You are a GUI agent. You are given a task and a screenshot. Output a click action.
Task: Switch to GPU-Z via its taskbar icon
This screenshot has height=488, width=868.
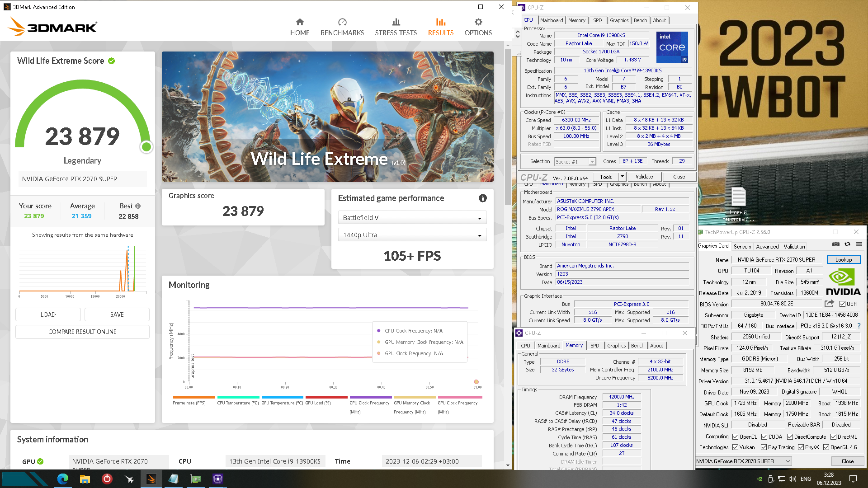196,479
